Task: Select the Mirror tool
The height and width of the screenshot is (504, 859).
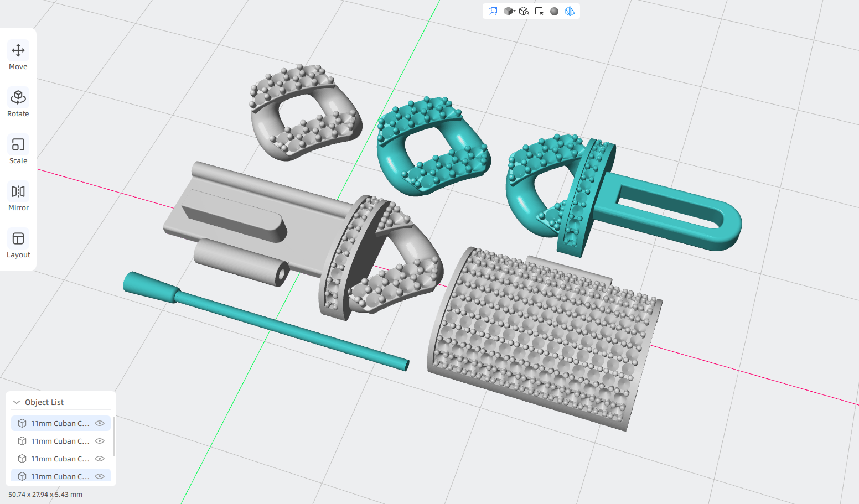Action: tap(18, 198)
